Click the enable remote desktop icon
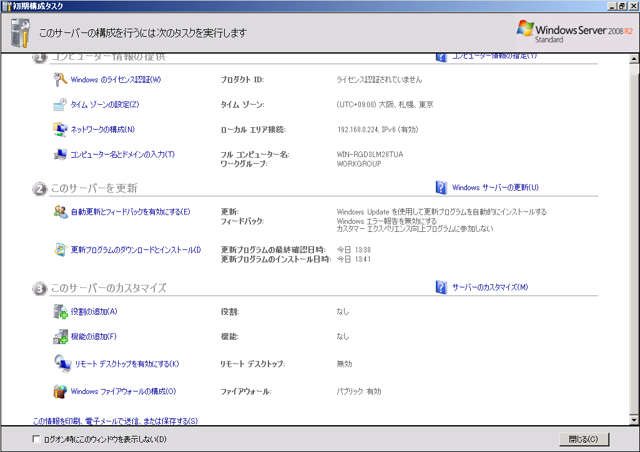Screen dimensions: 640x452 62,363
